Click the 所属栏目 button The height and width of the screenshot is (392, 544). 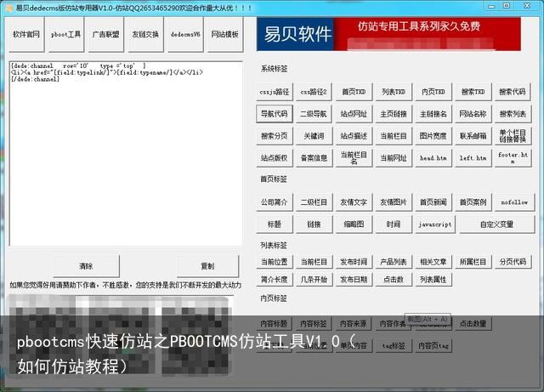[473, 262]
